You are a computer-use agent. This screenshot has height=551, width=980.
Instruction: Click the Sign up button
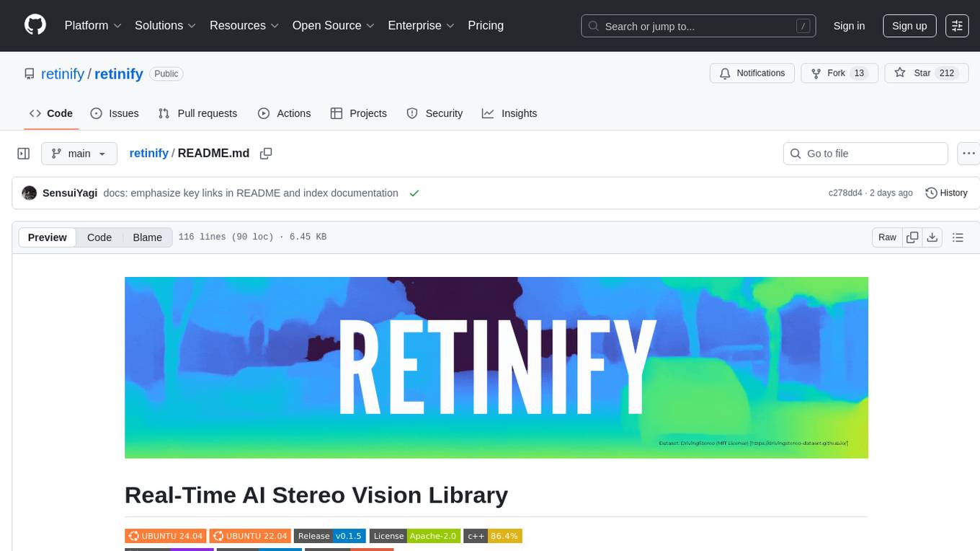pyautogui.click(x=909, y=26)
